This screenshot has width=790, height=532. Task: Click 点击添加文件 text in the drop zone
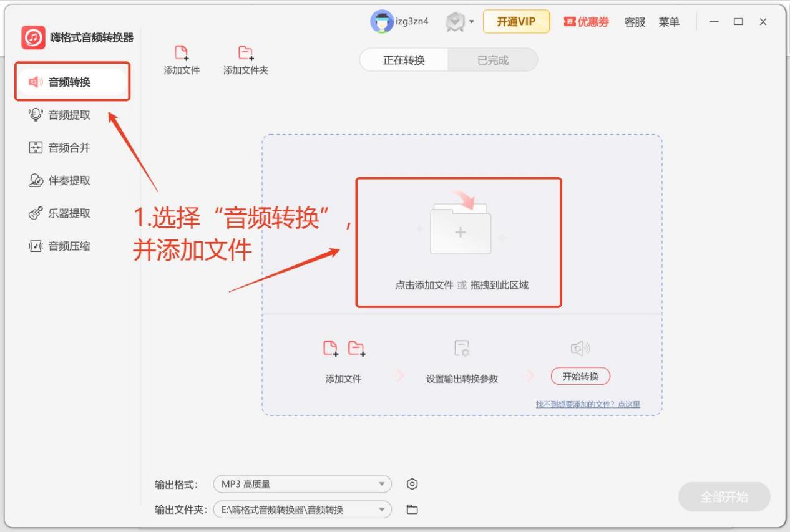[424, 285]
